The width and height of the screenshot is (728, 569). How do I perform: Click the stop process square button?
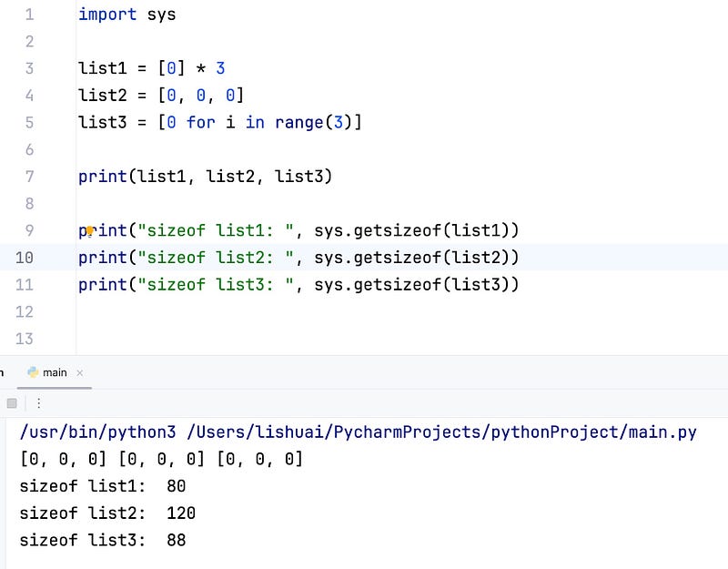12,402
